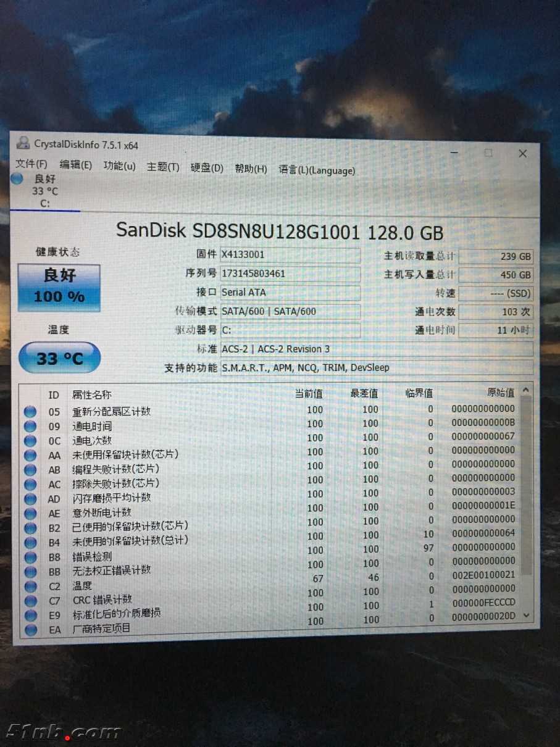Screen dimensions: 560x747
Task: Click the status orb for ID C7
Action: point(30,601)
